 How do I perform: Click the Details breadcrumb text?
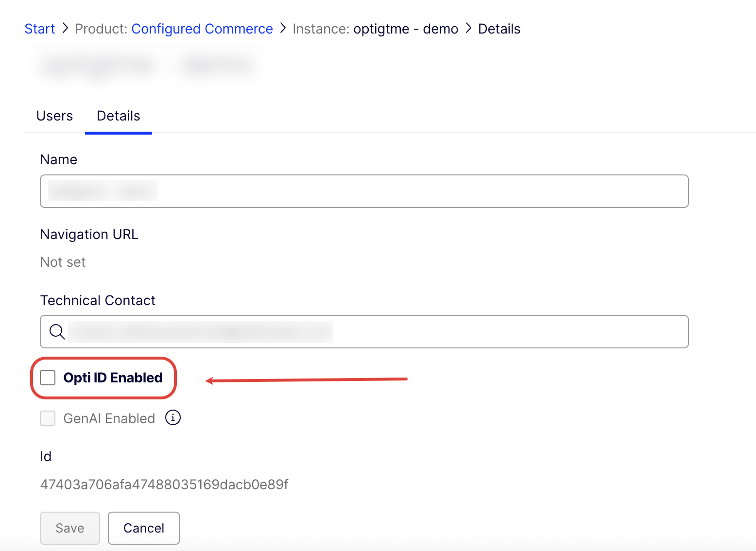coord(499,29)
